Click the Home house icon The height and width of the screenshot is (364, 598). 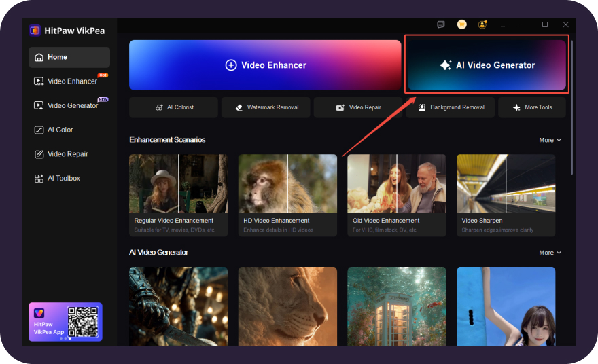pos(39,57)
